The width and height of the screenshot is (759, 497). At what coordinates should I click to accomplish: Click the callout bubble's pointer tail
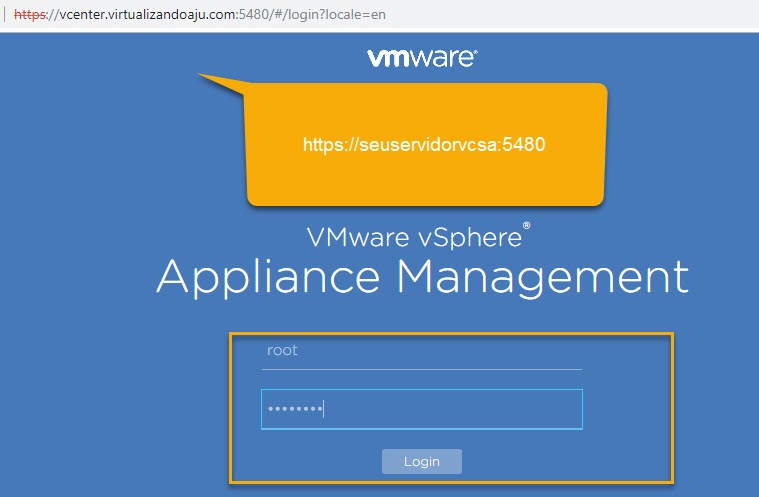click(x=220, y=84)
